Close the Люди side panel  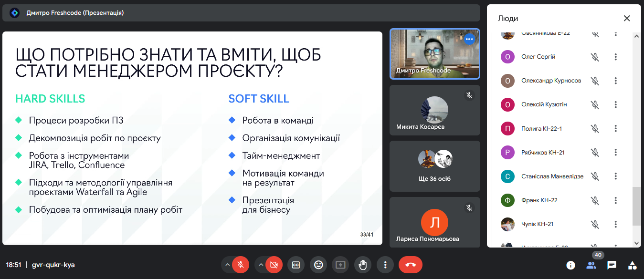tap(627, 19)
